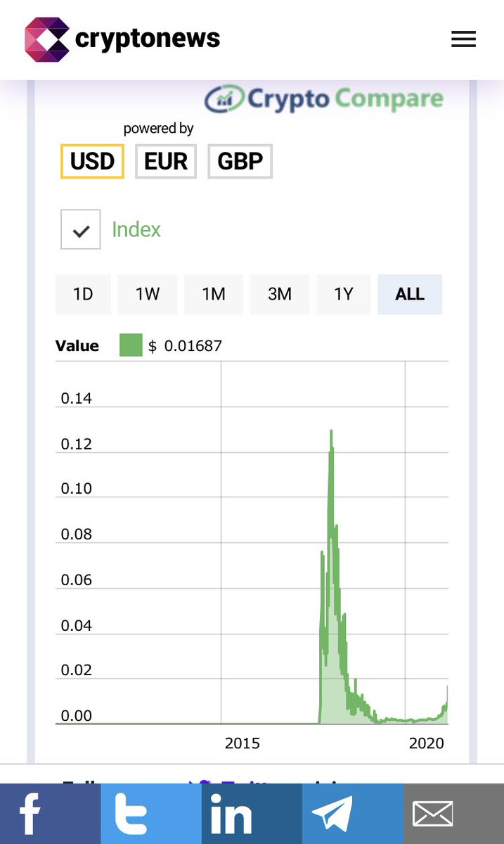This screenshot has width=504, height=844.
Task: Click the $ 0.01687 value
Action: (x=186, y=346)
